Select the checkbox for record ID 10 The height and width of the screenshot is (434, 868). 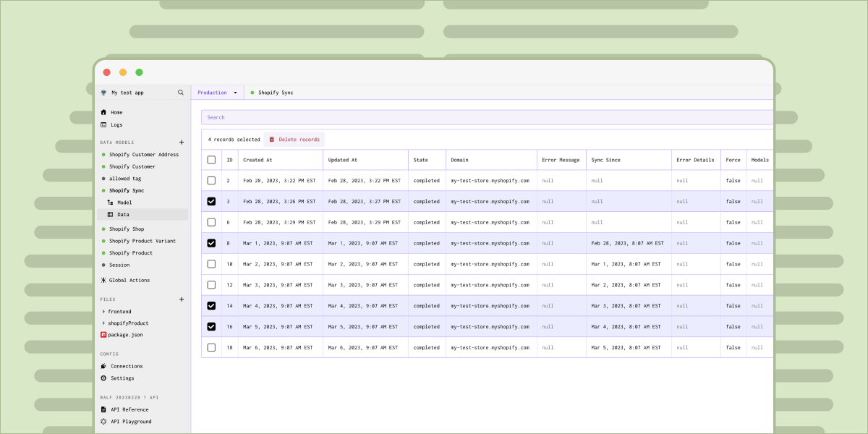(x=211, y=264)
